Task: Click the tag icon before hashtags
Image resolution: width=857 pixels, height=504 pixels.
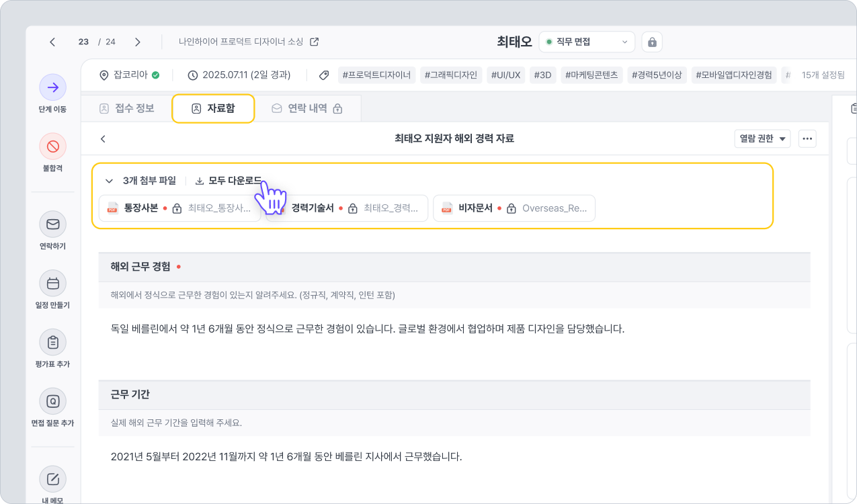Action: click(x=324, y=75)
